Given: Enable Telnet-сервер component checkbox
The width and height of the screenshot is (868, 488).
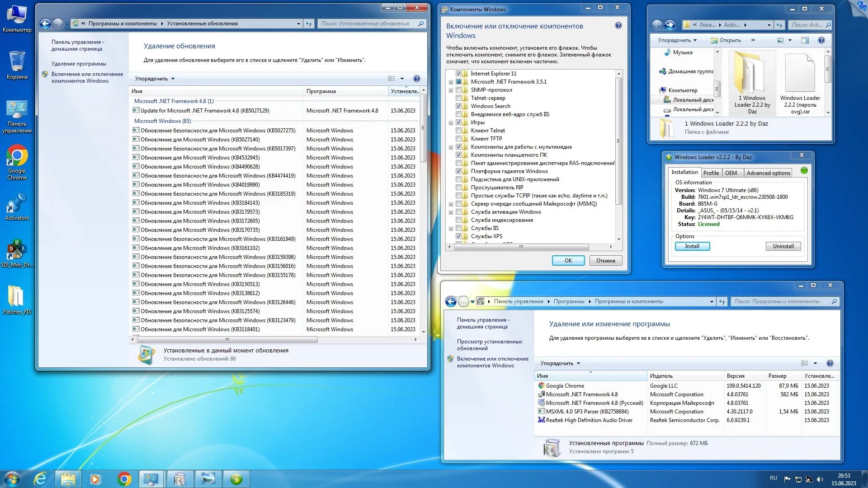Looking at the screenshot, I should pyautogui.click(x=458, y=98).
